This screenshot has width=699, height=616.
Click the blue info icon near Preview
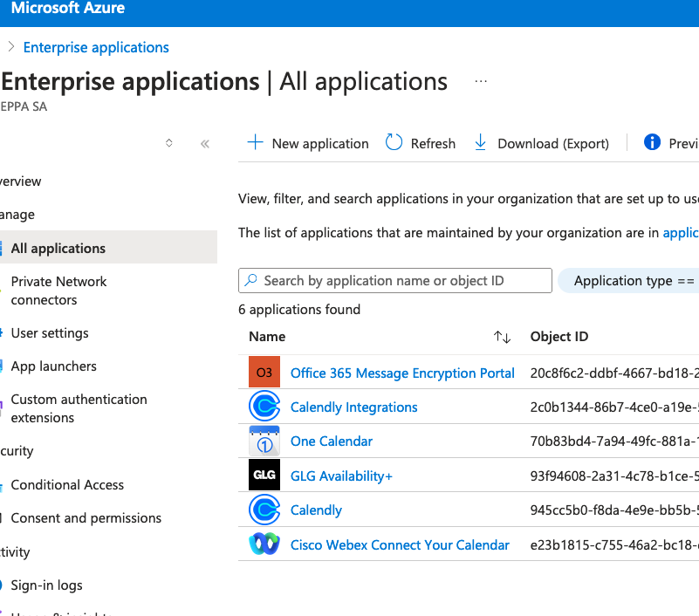pyautogui.click(x=652, y=142)
